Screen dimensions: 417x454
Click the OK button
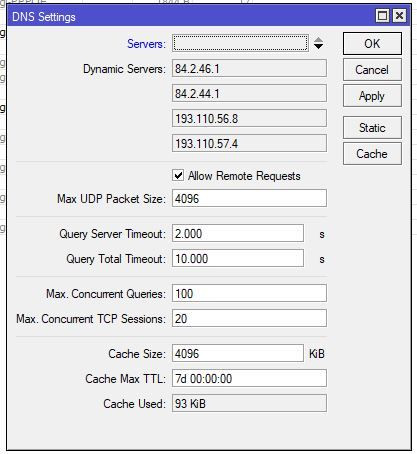372,44
